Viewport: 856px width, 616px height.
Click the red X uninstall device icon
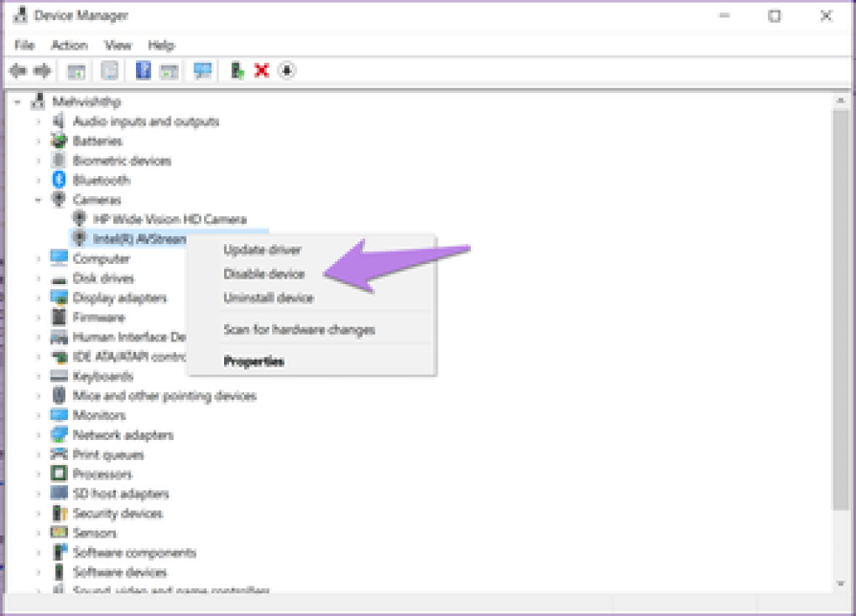(x=261, y=71)
